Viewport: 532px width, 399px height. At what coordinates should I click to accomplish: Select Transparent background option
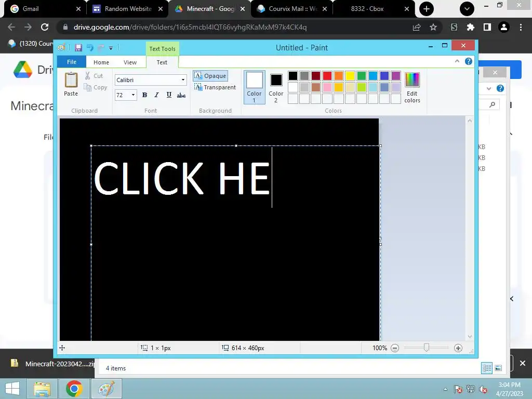[x=215, y=87]
